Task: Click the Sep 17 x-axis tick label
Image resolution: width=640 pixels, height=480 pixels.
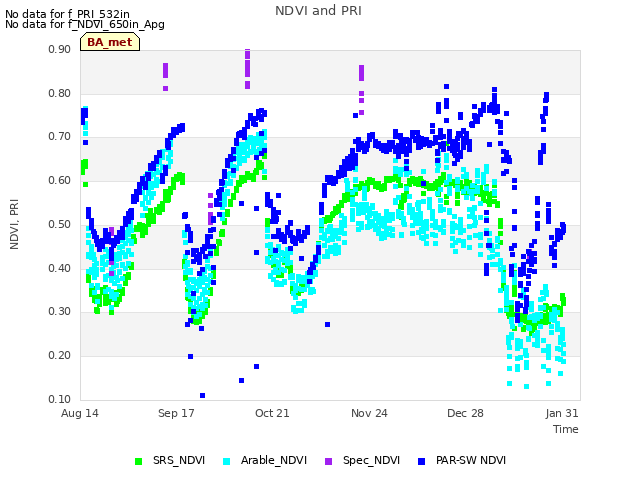Action: [x=176, y=413]
